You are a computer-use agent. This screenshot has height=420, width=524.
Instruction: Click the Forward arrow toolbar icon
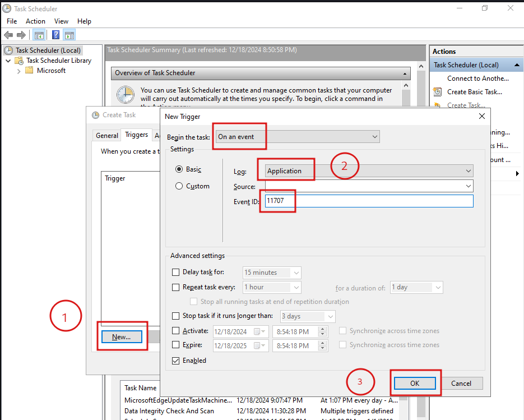22,35
